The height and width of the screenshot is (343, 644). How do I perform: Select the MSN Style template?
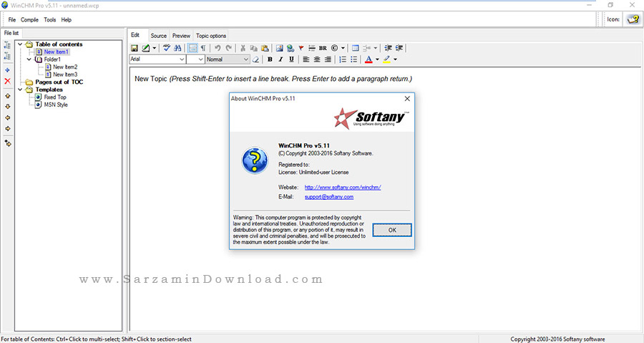click(56, 105)
